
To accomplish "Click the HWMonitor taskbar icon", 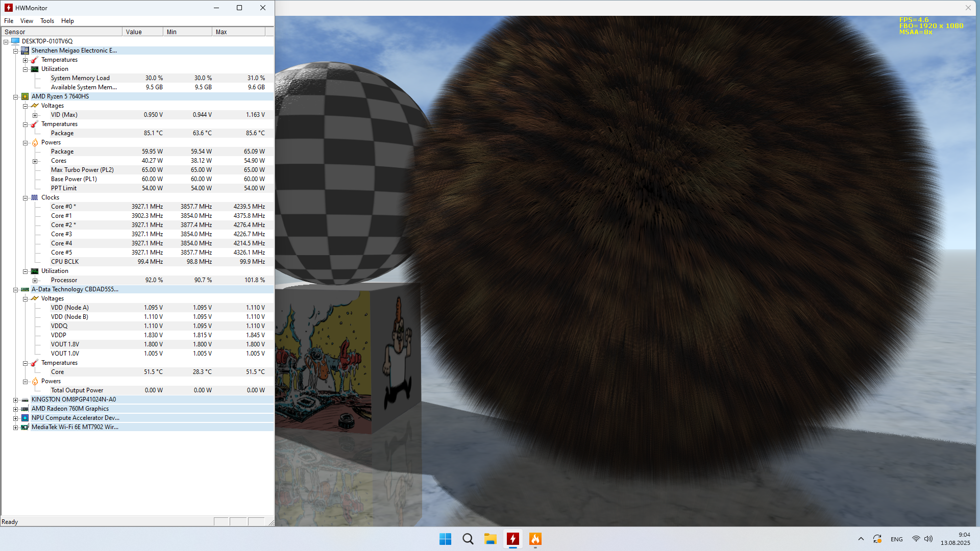I will click(x=512, y=539).
